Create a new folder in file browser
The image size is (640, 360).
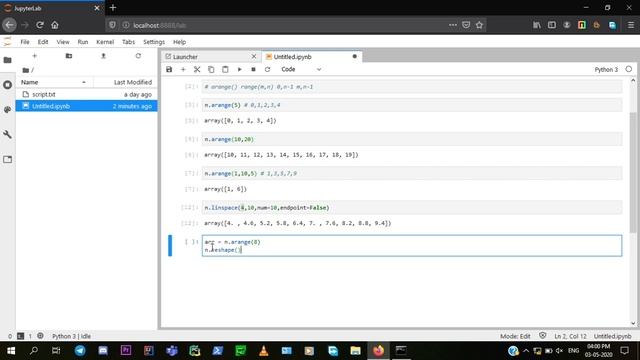69,56
